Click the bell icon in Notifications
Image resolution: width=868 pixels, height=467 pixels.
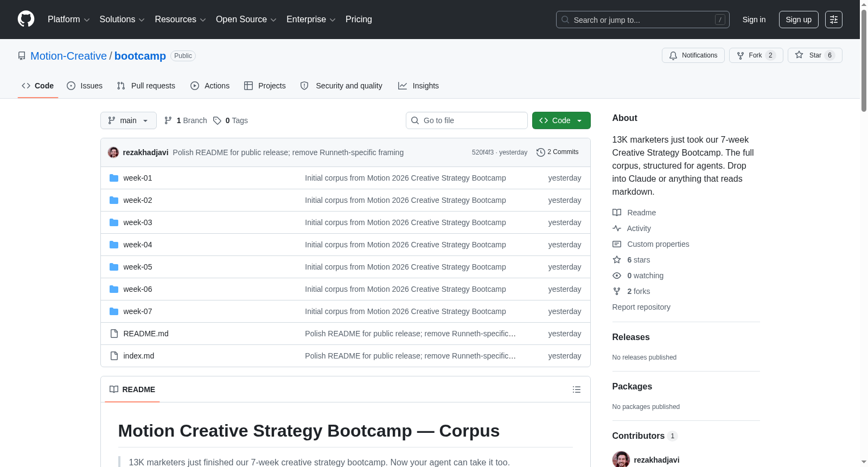click(673, 55)
